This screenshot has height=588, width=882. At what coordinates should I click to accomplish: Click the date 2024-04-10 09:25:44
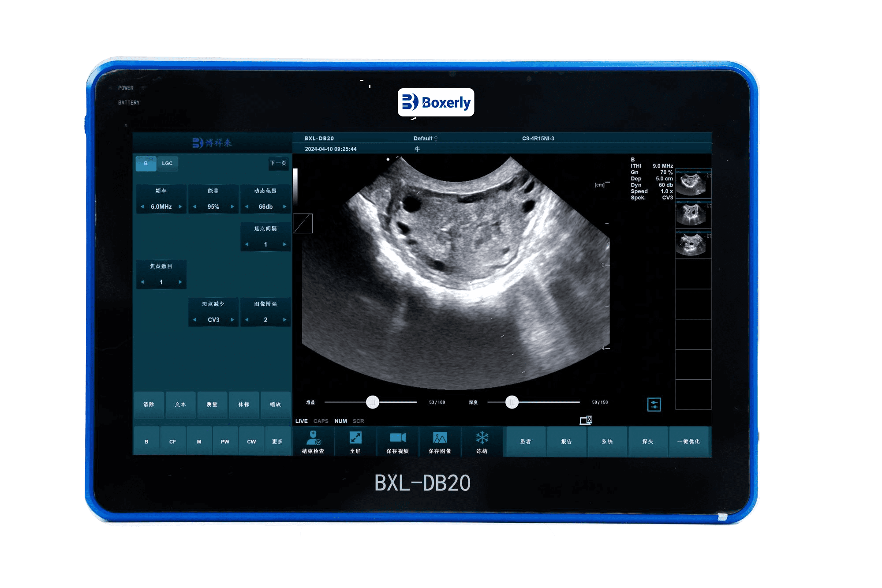click(x=331, y=149)
